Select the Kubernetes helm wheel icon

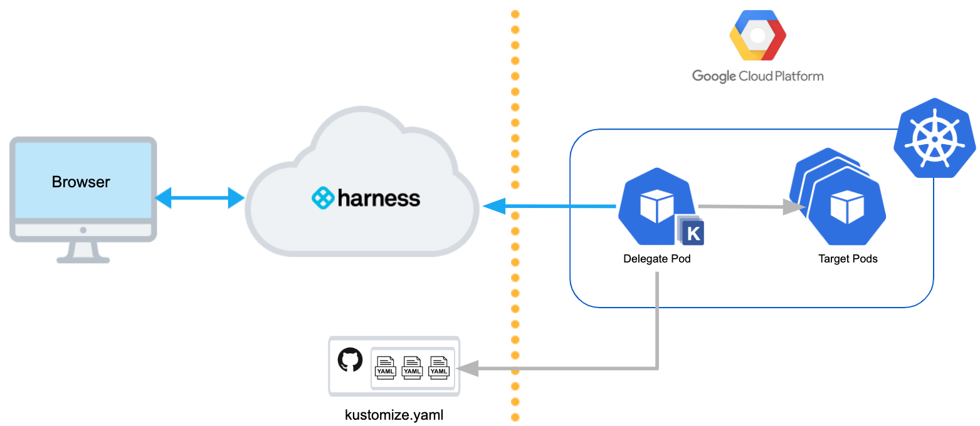[x=934, y=138]
